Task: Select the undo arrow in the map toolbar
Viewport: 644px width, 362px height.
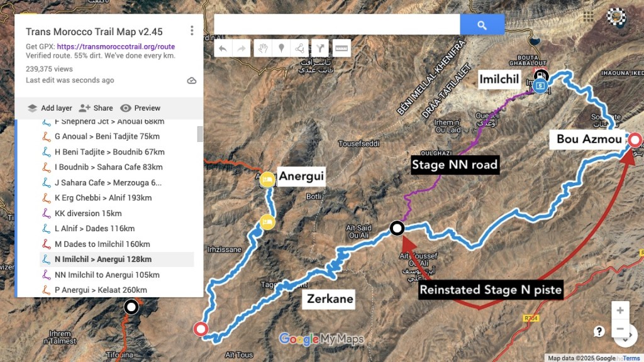Action: 223,48
